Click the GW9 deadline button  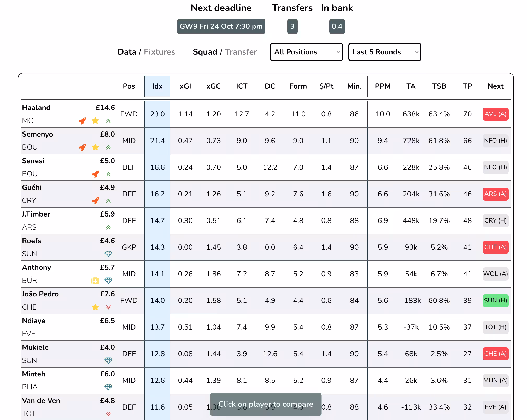221,26
